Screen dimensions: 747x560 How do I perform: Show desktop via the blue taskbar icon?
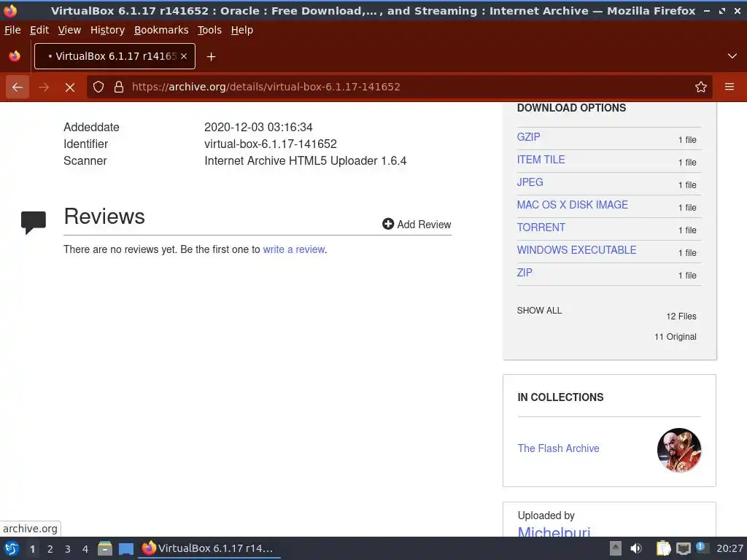pos(125,548)
